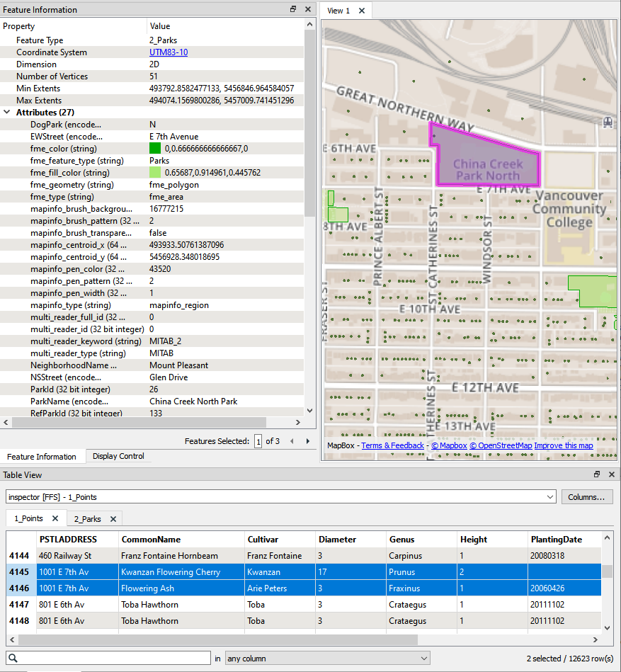Close the 1_Points table tab
This screenshot has height=672, width=621.
click(55, 518)
